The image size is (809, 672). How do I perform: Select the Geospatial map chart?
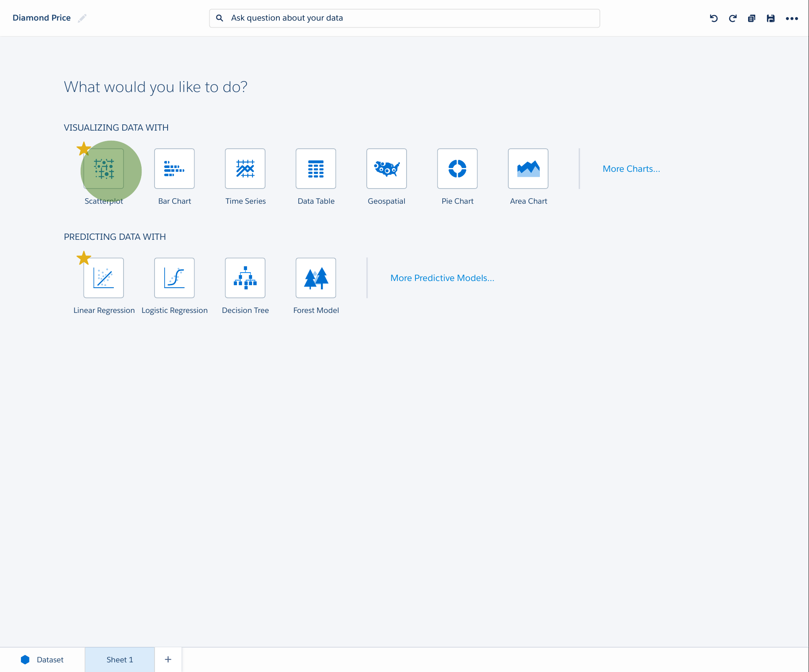[386, 169]
